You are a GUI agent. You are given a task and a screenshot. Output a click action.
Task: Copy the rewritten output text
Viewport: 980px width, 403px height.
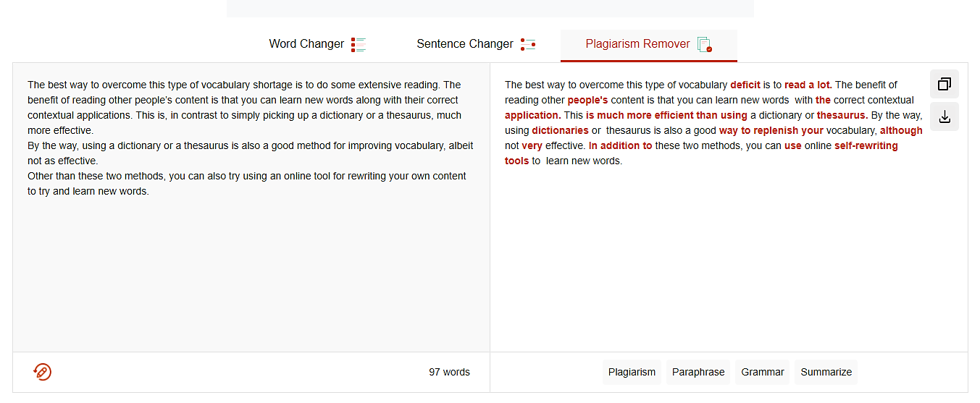coord(944,84)
